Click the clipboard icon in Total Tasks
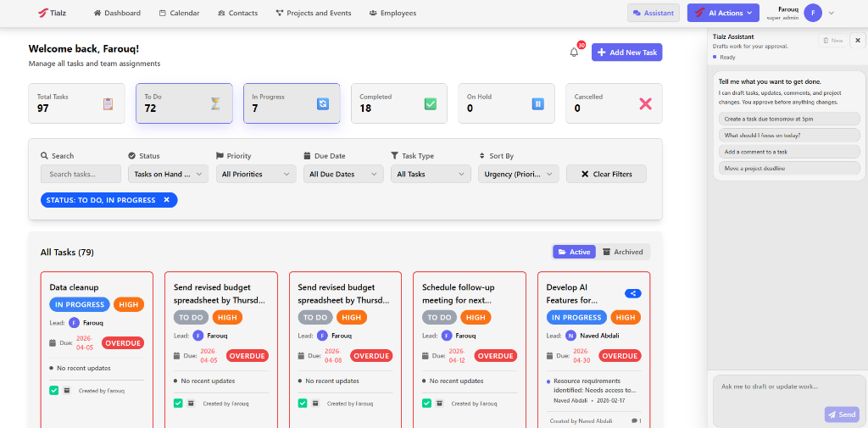 tap(108, 103)
